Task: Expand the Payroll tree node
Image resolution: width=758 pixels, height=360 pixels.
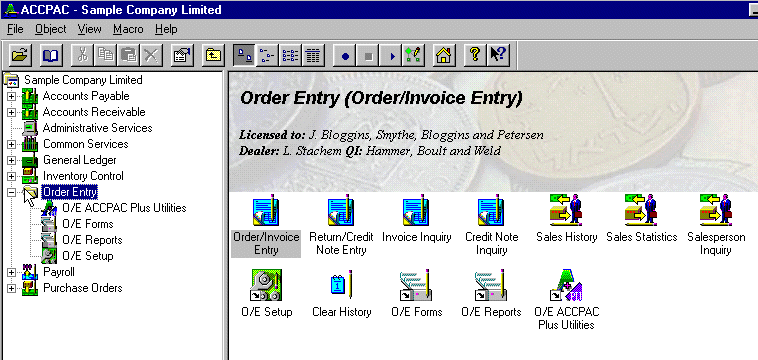Action: pyautogui.click(x=11, y=272)
